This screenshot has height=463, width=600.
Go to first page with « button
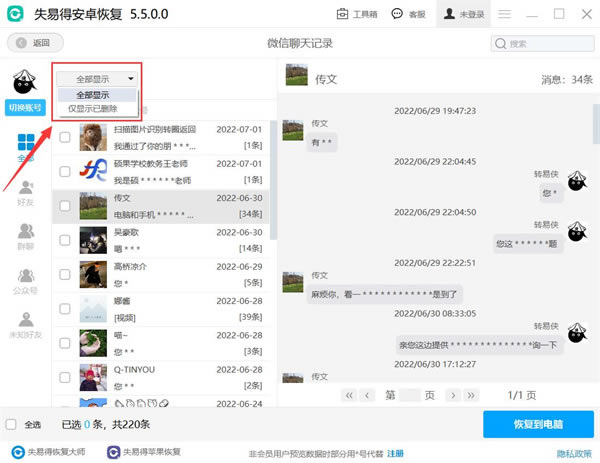pos(349,395)
